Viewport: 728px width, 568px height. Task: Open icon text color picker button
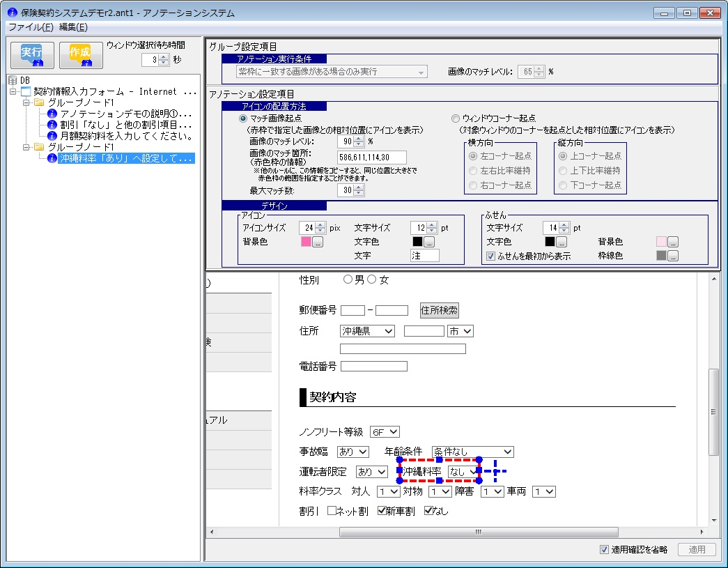(429, 242)
